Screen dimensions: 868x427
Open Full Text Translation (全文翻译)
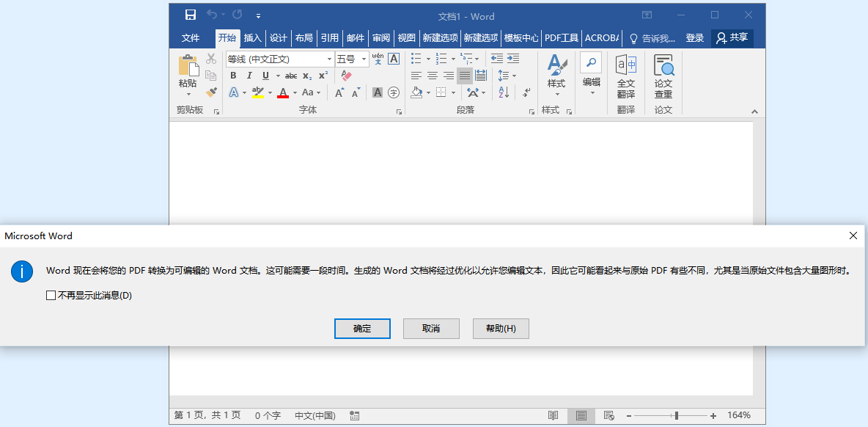tap(626, 76)
